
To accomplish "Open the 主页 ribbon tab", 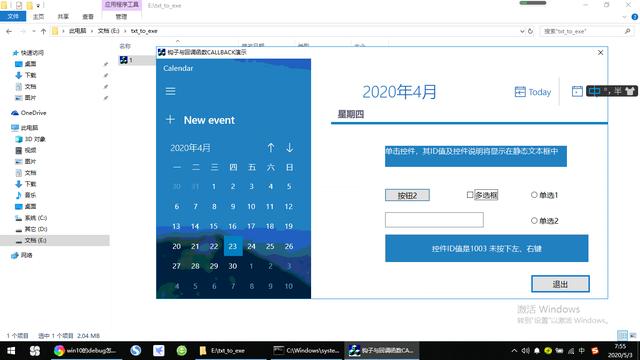I will pyautogui.click(x=38, y=17).
